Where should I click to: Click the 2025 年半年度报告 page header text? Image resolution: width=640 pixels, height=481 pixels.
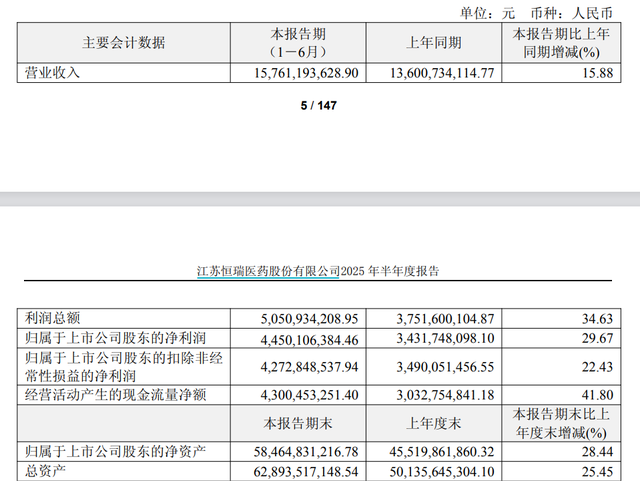(390, 271)
